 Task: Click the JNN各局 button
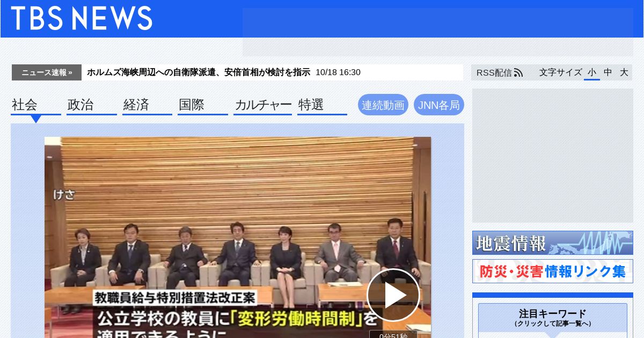point(439,105)
